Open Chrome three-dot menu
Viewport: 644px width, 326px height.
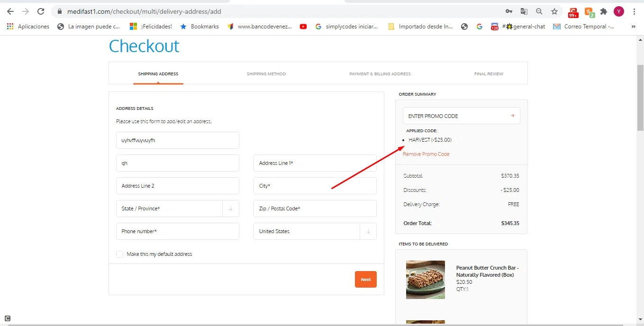pos(634,11)
